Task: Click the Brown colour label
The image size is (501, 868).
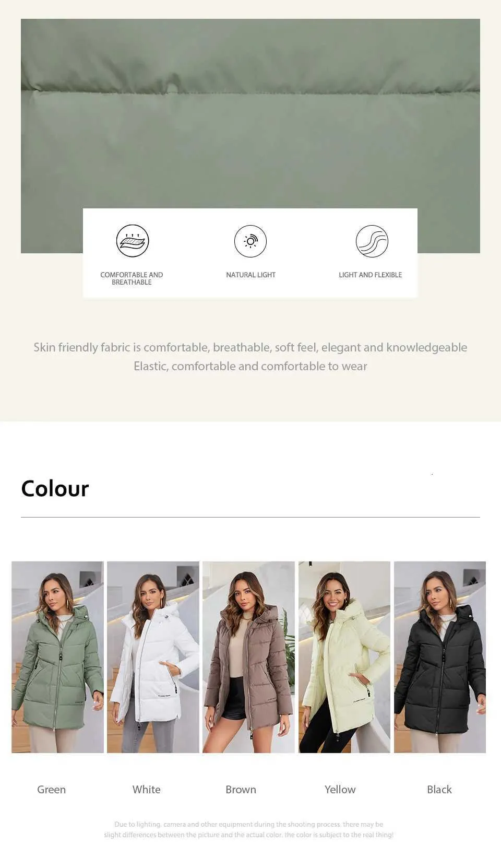Action: (x=241, y=789)
